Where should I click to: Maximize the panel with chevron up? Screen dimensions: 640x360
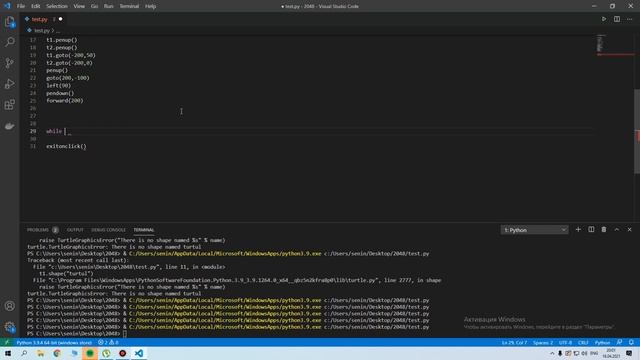pyautogui.click(x=617, y=230)
